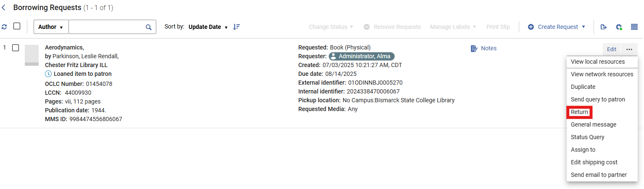Focus the search text field

[107, 27]
